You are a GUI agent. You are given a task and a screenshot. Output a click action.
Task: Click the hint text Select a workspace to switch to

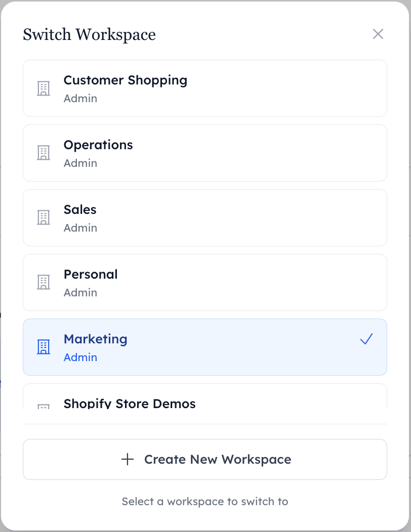coord(204,501)
